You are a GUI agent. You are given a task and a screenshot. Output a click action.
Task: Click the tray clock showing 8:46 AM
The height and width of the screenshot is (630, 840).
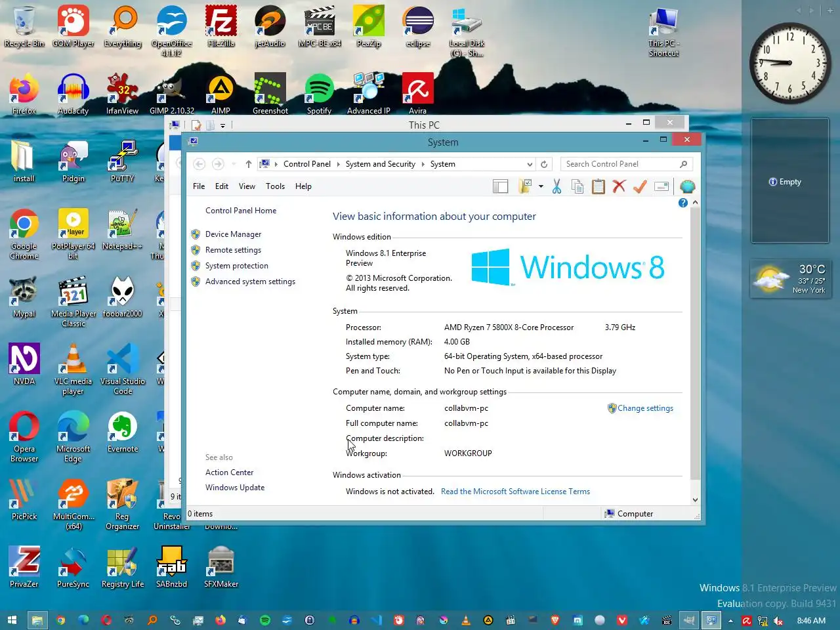[811, 621]
